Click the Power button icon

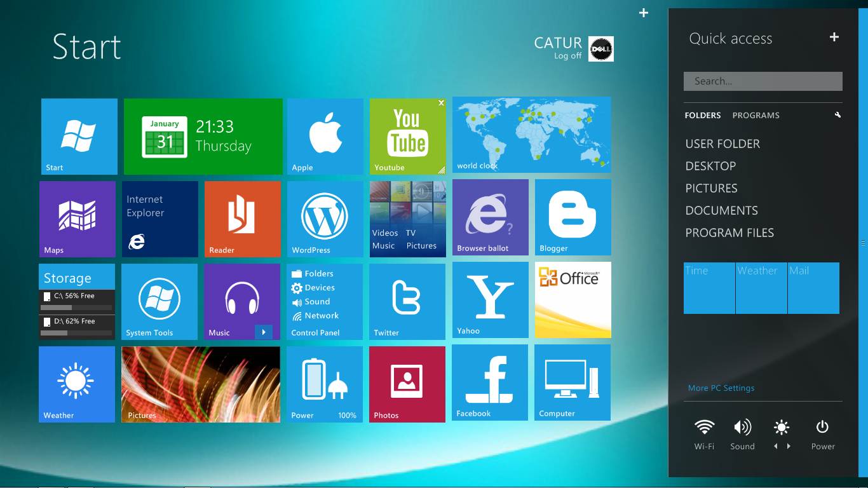(x=822, y=427)
